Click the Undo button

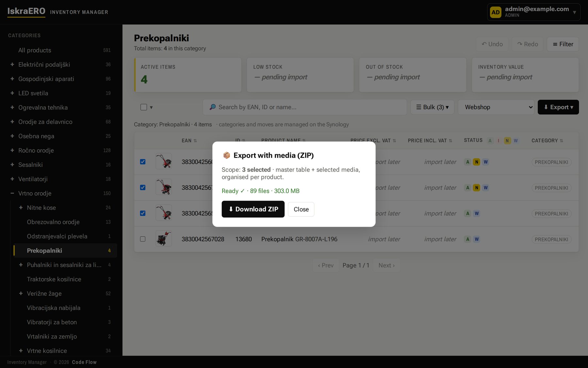(492, 44)
